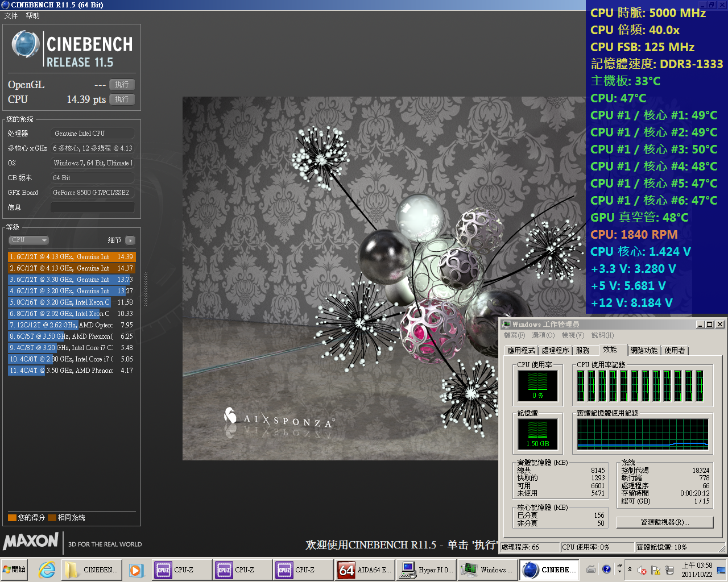
Task: Open Task Manager 選項(O) menu
Action: (543, 335)
